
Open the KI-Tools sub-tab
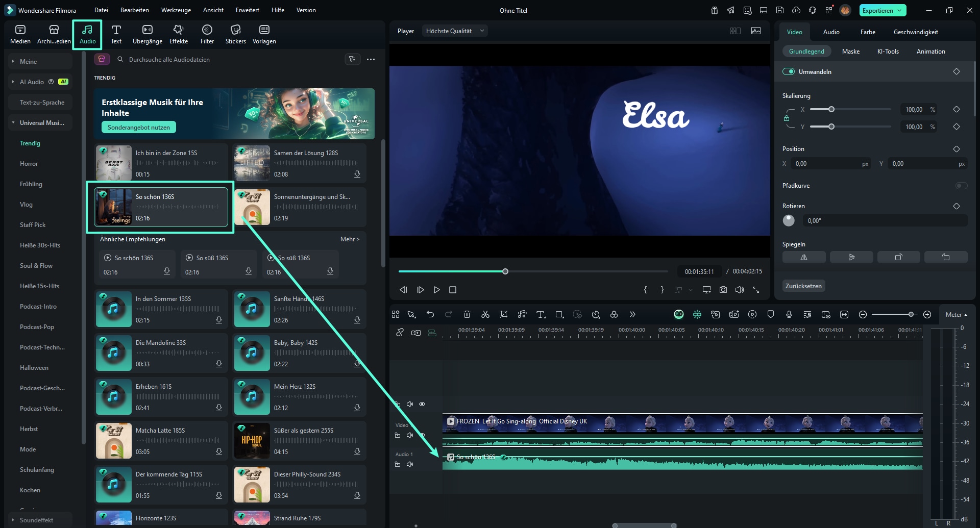888,52
